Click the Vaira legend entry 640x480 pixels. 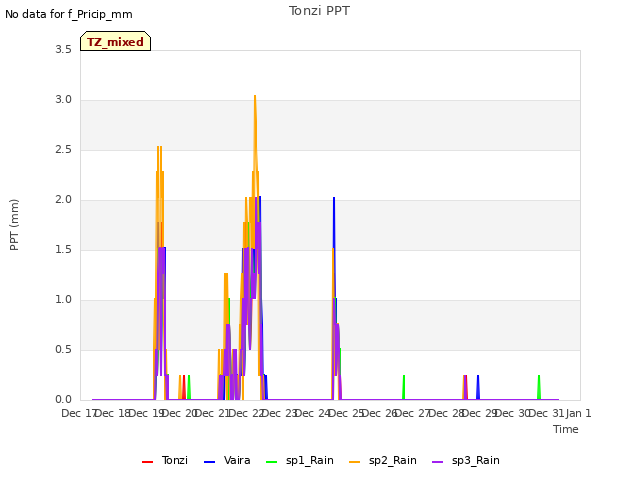point(227,461)
